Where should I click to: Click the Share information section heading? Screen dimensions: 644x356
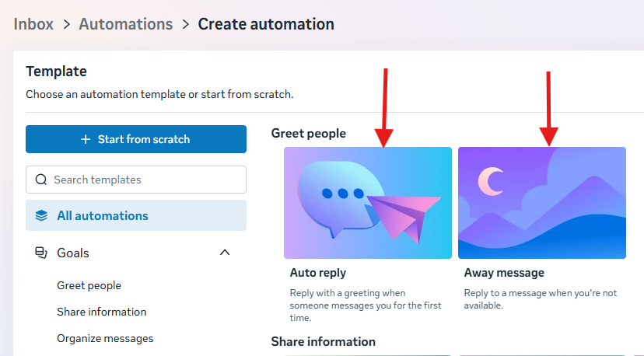[324, 342]
